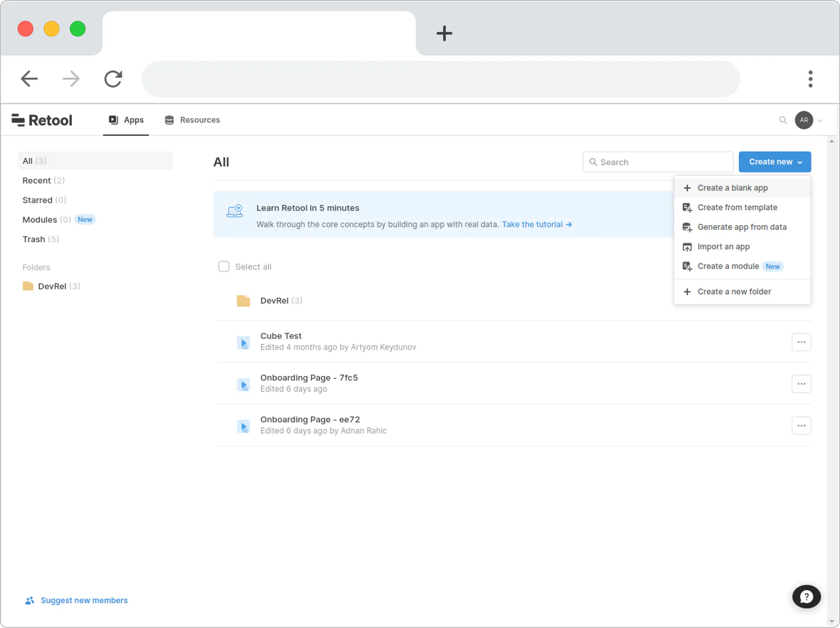The image size is (840, 628).
Task: Click the data icon beside Generate app from data
Action: click(x=687, y=227)
